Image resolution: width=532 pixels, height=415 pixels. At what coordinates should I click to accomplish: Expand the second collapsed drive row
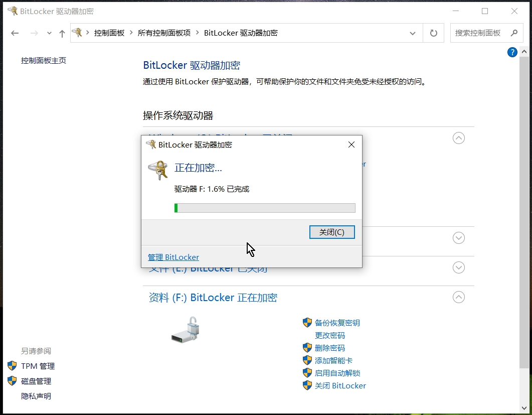(459, 238)
